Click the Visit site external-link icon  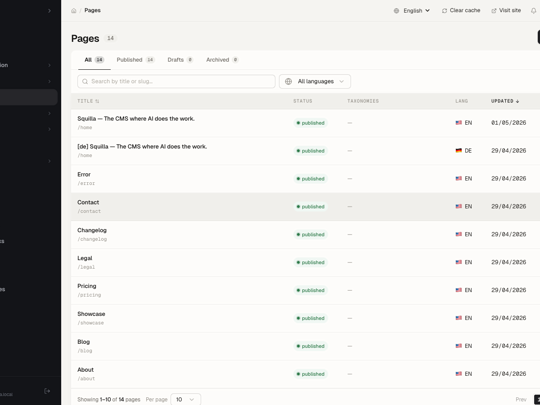(x=494, y=11)
